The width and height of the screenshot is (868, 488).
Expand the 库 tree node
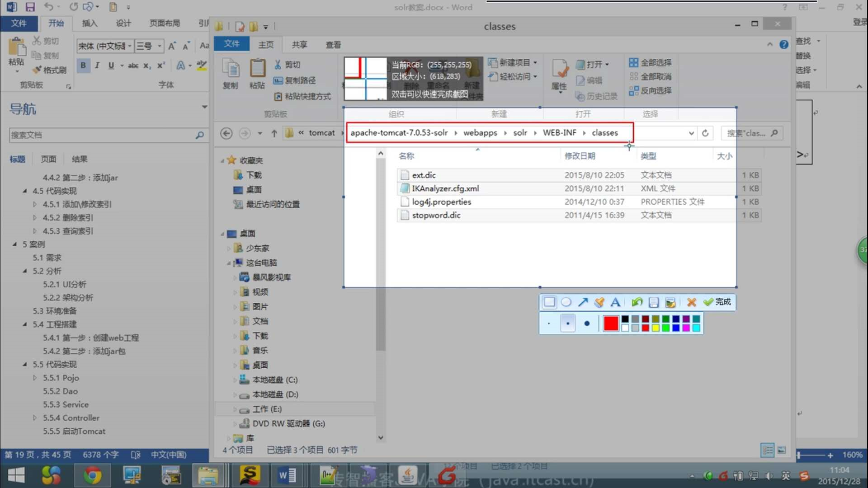228,438
